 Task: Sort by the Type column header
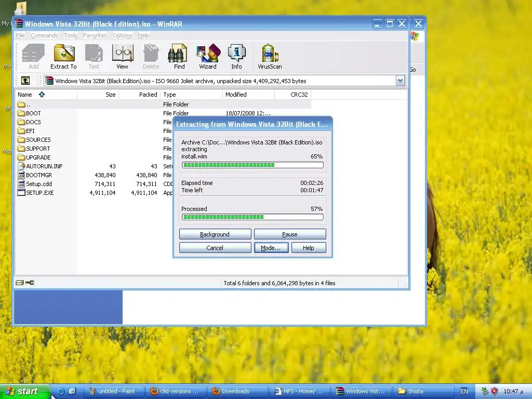pos(191,95)
